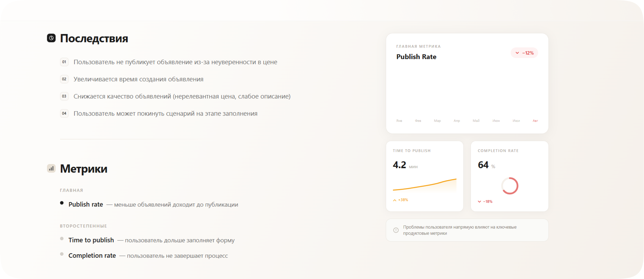The width and height of the screenshot is (644, 279).
Task: Select the black bullet before Publish rate
Action: point(62,203)
